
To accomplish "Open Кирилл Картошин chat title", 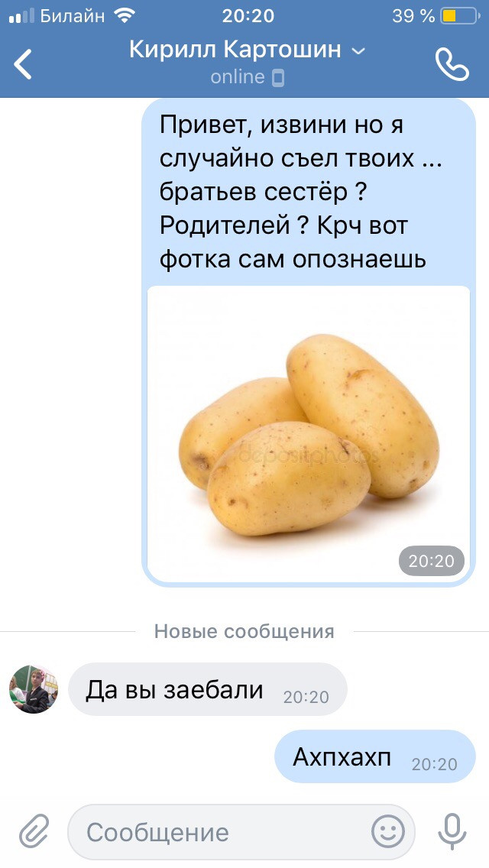I will [x=235, y=50].
